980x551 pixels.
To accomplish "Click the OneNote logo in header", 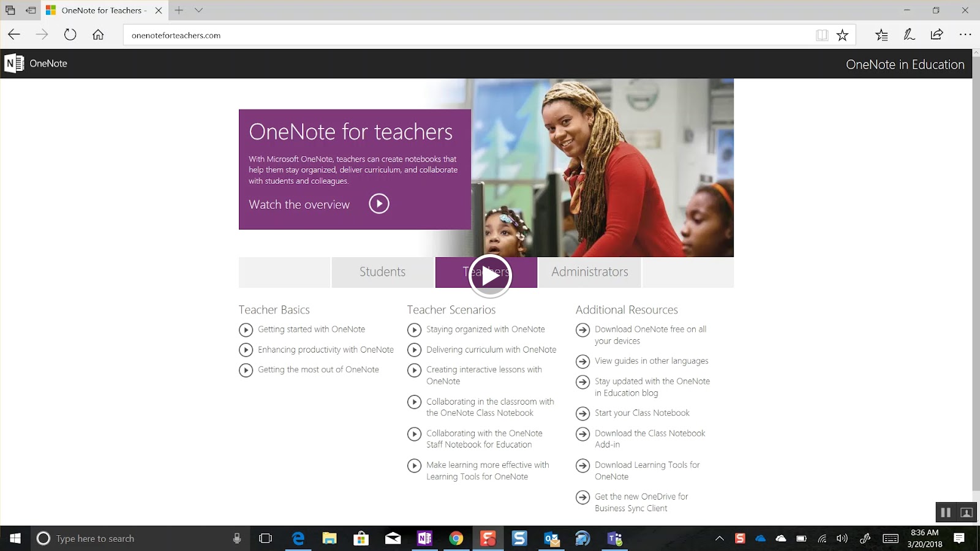I will click(x=36, y=63).
